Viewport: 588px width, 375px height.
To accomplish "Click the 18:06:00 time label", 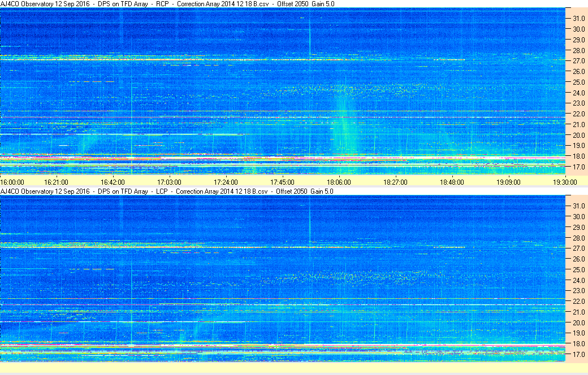I will point(339,182).
